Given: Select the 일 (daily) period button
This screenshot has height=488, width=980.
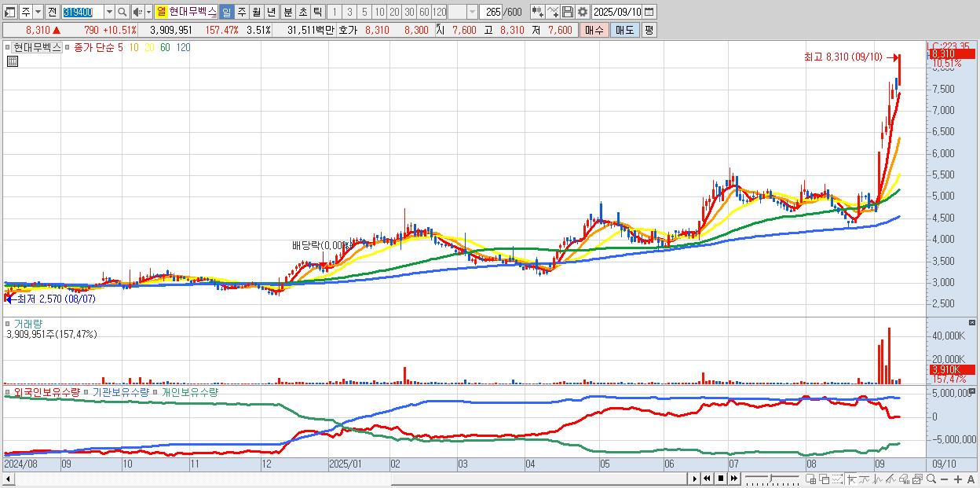Looking at the screenshot, I should pyautogui.click(x=226, y=12).
